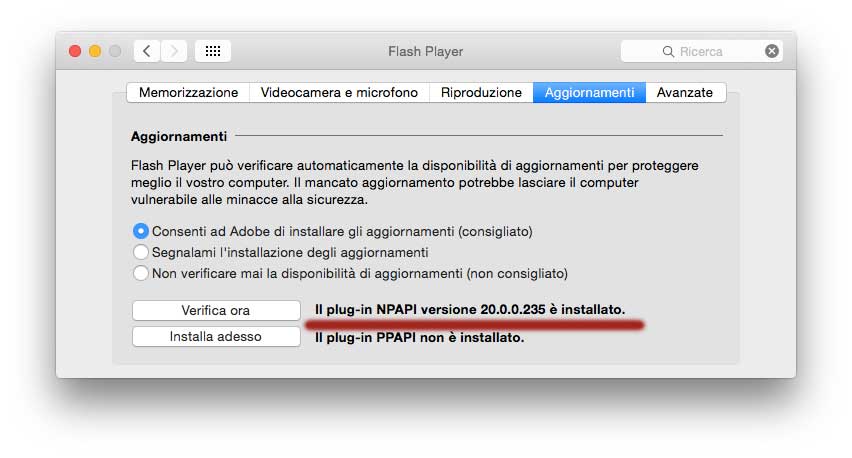Go back with the left chevron button
Screen dimensions: 852x458
tap(147, 51)
